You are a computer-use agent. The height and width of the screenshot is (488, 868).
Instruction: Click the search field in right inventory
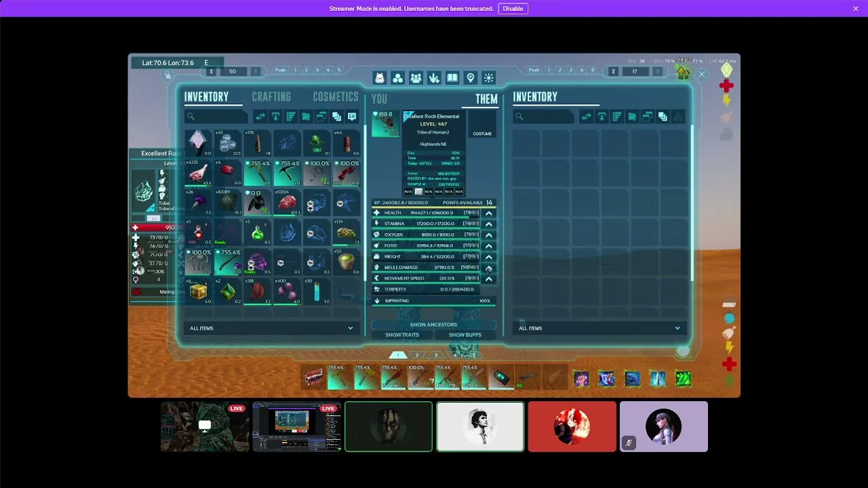(x=543, y=117)
